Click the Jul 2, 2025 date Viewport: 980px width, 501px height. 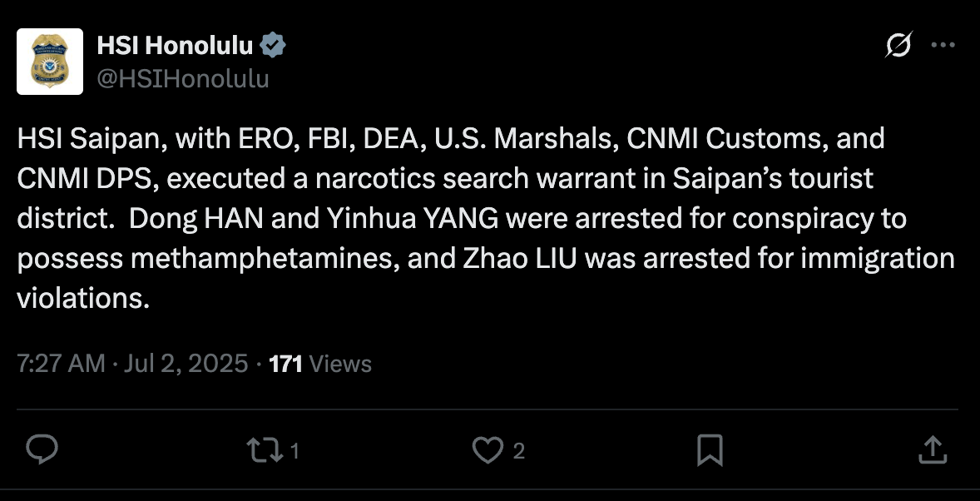point(186,364)
